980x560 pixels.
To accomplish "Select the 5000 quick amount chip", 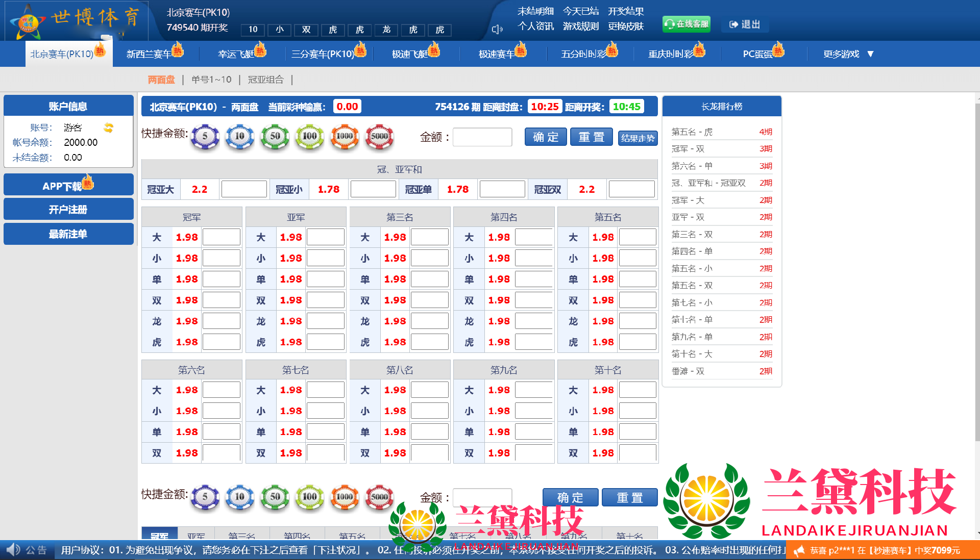I will point(379,137).
